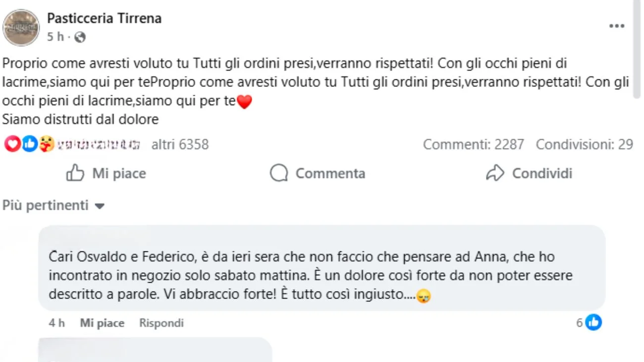
Task: Open the Commenti: 2287 counter
Action: pos(474,144)
